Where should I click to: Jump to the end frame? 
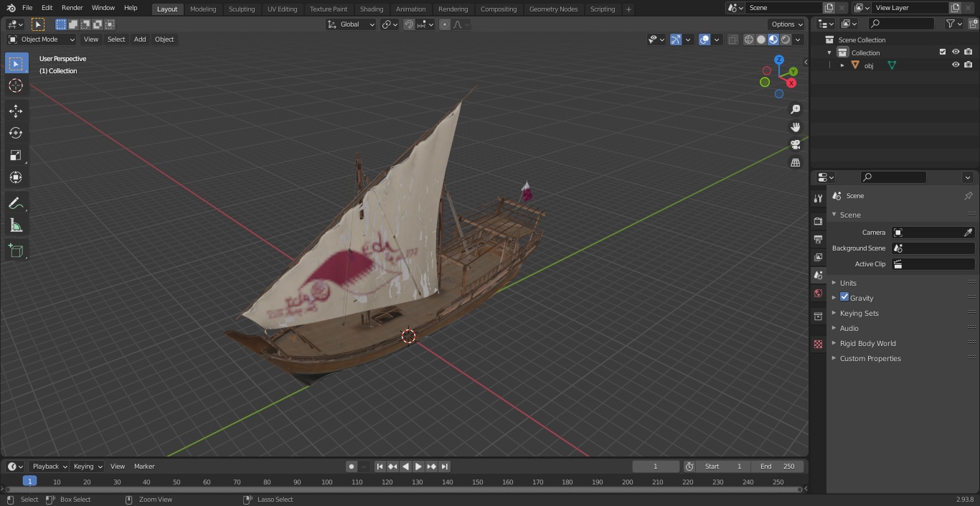click(x=444, y=467)
